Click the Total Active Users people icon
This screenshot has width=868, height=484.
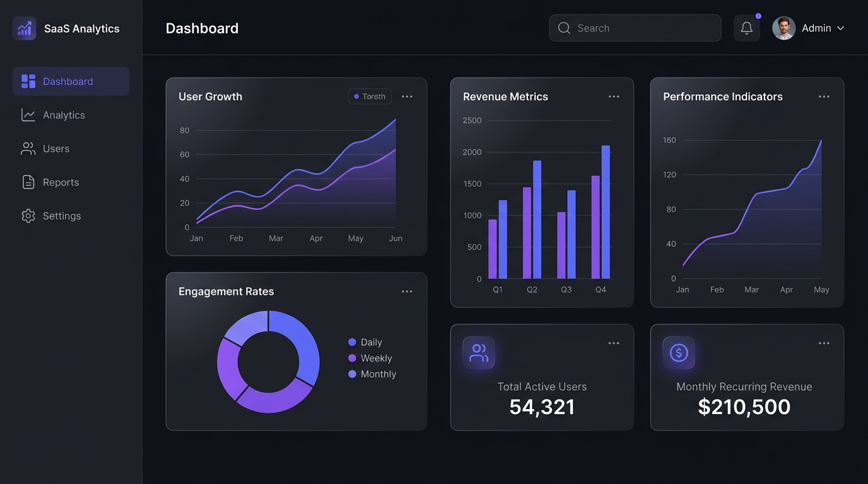(479, 353)
